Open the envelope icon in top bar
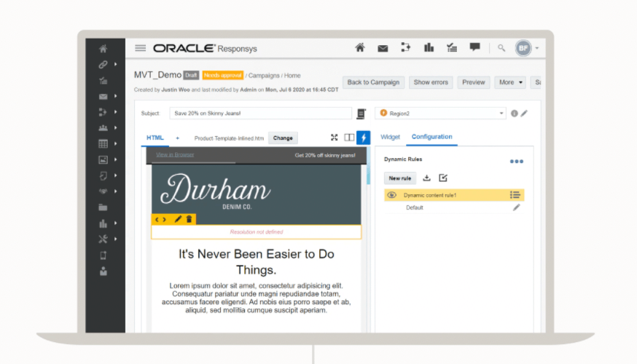Image resolution: width=637 pixels, height=364 pixels. 383,49
